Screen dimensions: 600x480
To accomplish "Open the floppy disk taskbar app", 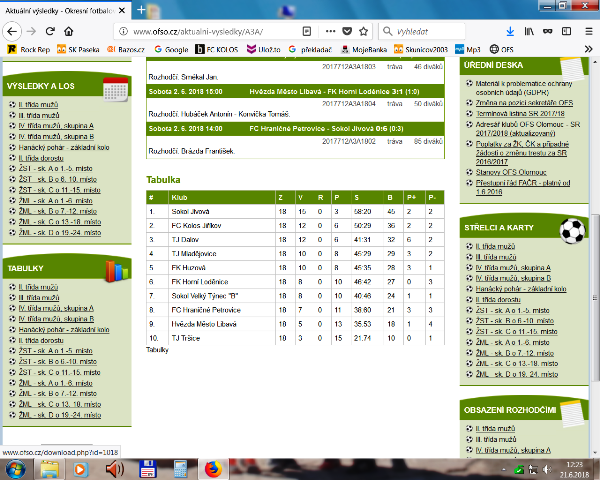I will 148,469.
